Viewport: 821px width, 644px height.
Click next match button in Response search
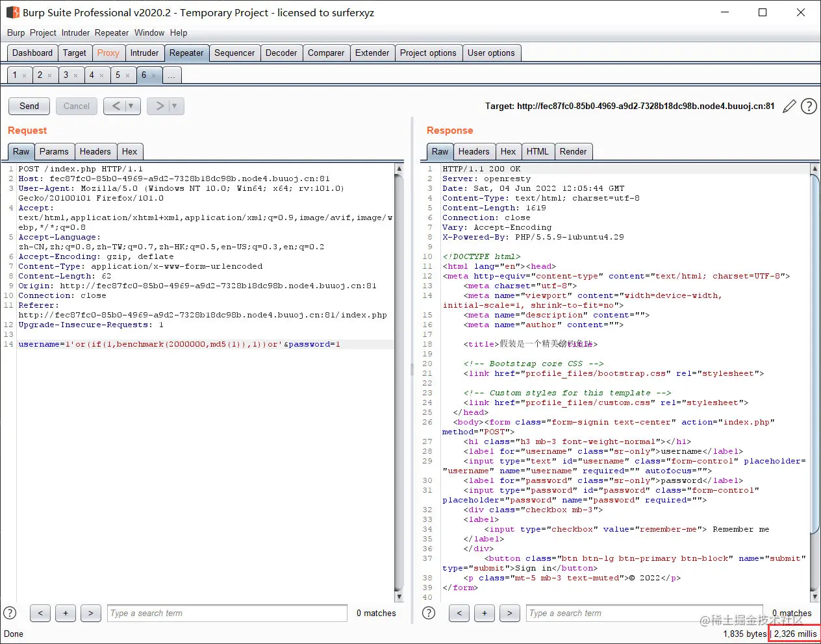(510, 613)
